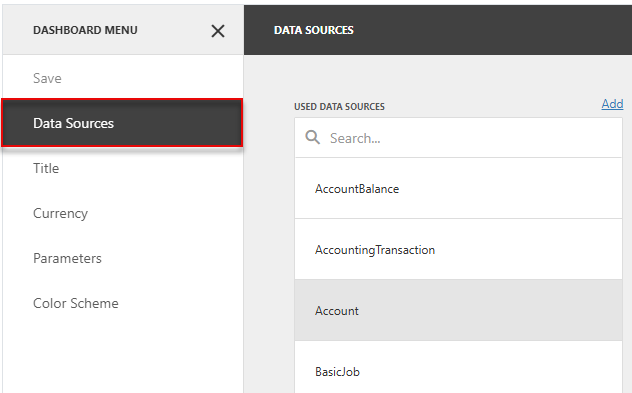Open the Parameters menu item
The width and height of the screenshot is (632, 393).
click(123, 258)
